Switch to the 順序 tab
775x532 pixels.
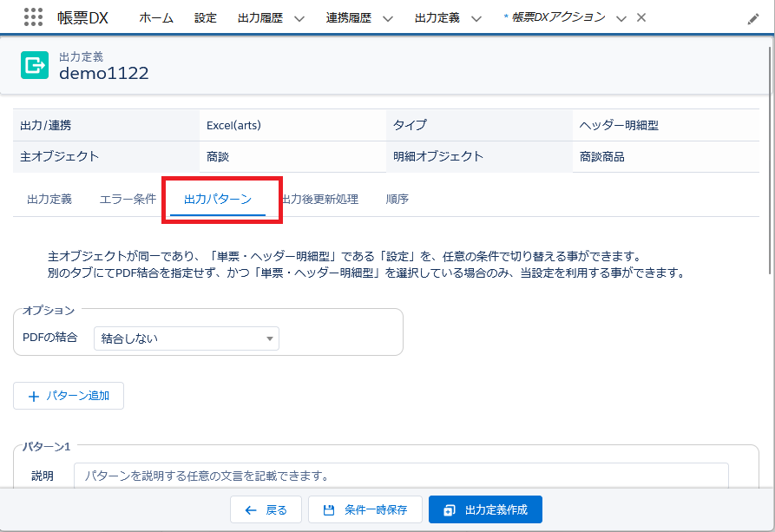(397, 199)
